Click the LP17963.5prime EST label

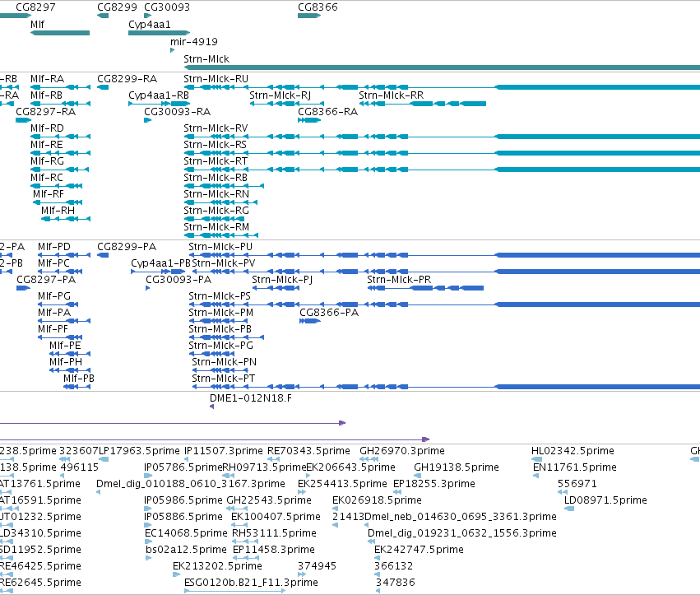point(139,451)
